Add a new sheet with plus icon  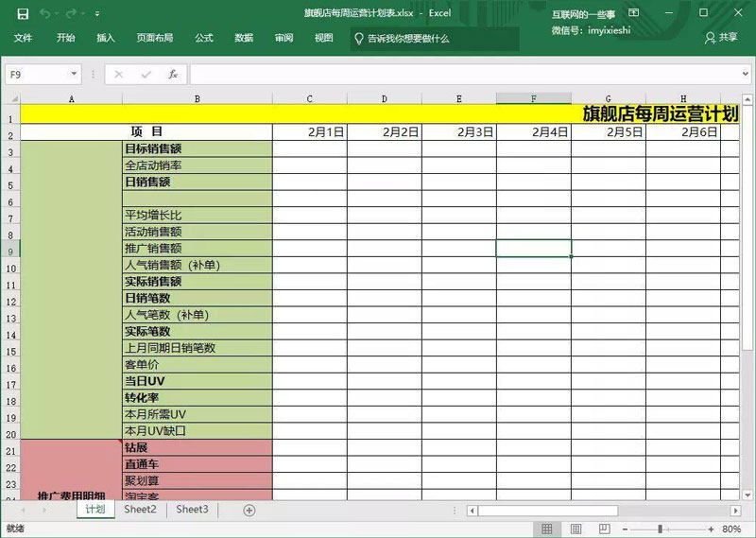coord(249,510)
